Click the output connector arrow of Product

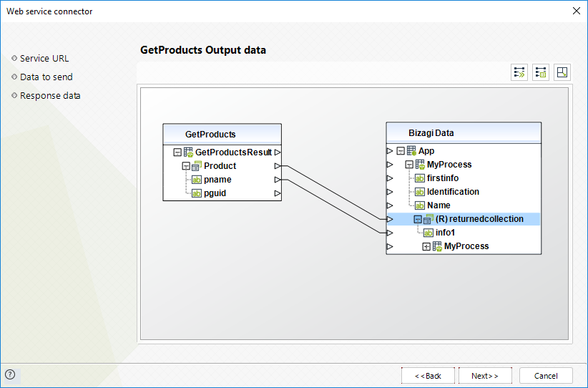pyautogui.click(x=277, y=166)
